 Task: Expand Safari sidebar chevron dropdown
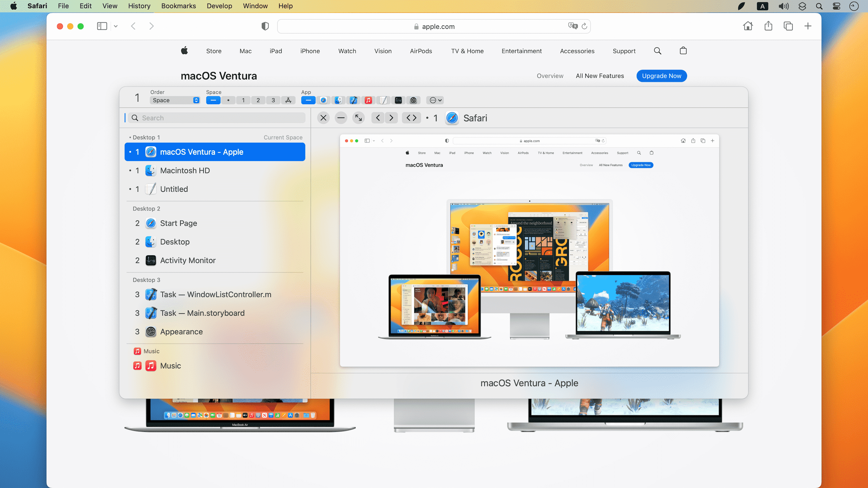(116, 26)
